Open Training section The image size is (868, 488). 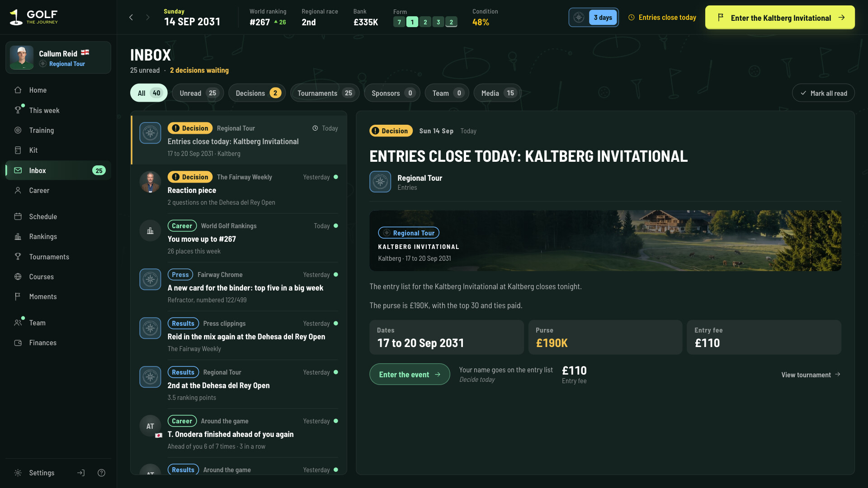[58, 130]
